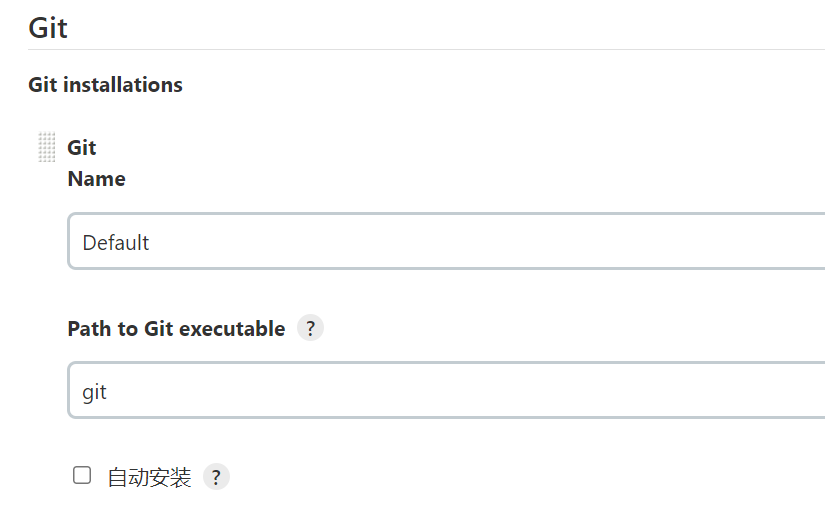The width and height of the screenshot is (825, 532).
Task: Place cursor at end of Default text
Action: coord(150,243)
